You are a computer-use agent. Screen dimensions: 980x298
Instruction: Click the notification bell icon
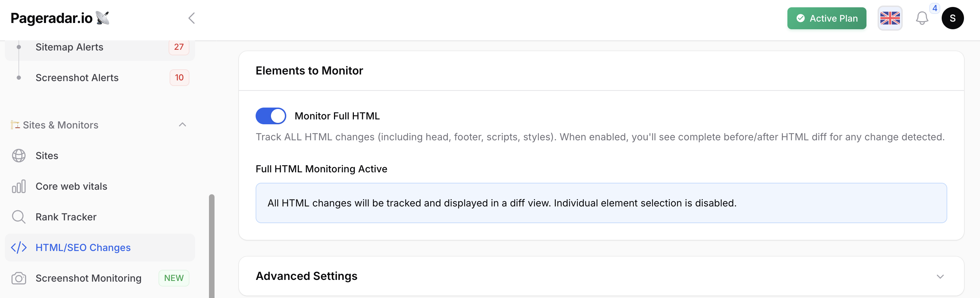pyautogui.click(x=921, y=18)
